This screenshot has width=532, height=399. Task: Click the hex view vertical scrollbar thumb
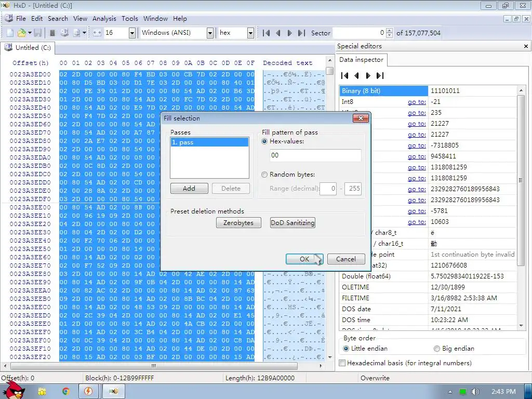[329, 71]
